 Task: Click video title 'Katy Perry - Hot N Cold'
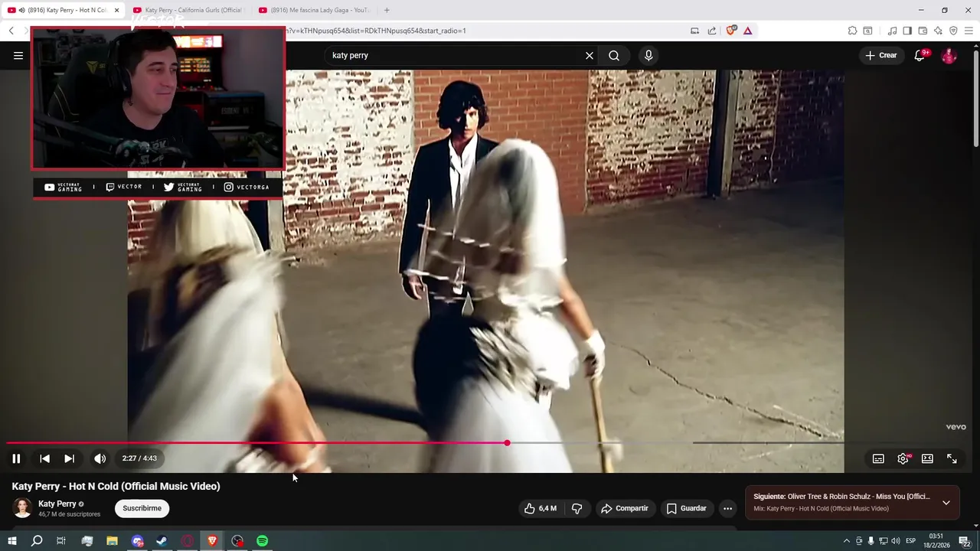[116, 486]
